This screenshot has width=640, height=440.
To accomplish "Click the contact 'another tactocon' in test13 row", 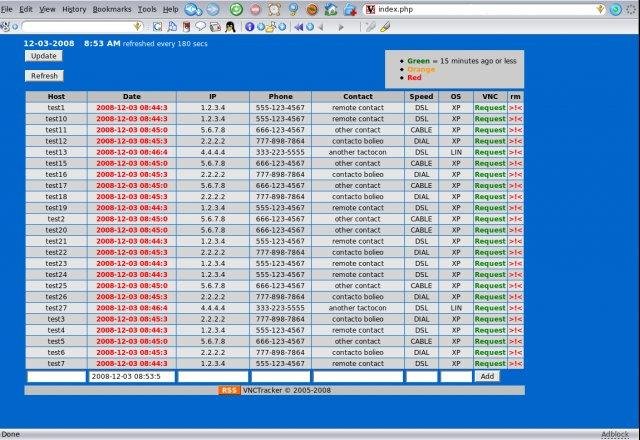I will (358, 152).
